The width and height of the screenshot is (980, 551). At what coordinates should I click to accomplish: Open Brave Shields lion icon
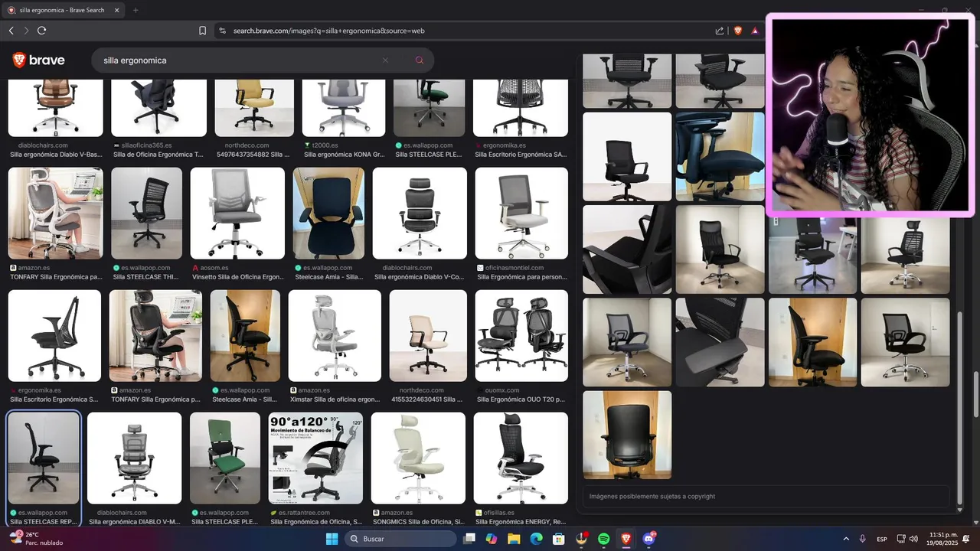(738, 31)
